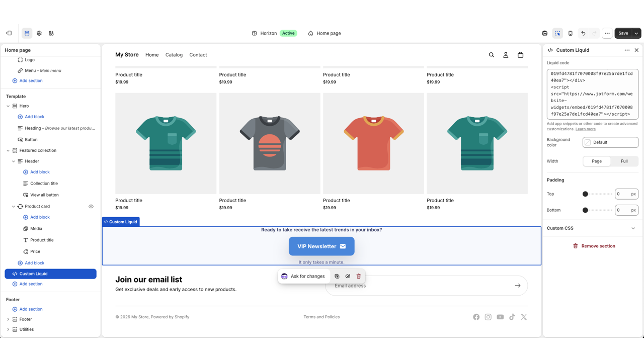The height and width of the screenshot is (362, 644).
Task: Expand the Footer section
Action: click(8, 319)
